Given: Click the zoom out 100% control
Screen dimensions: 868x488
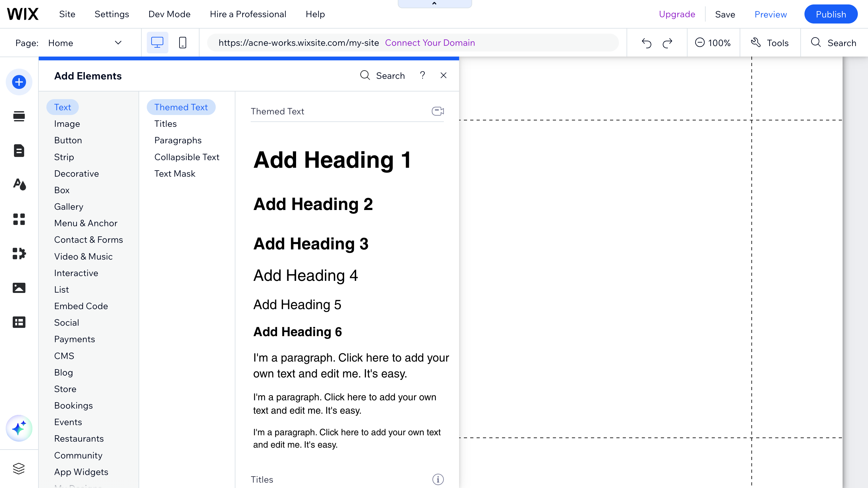Looking at the screenshot, I should (713, 43).
